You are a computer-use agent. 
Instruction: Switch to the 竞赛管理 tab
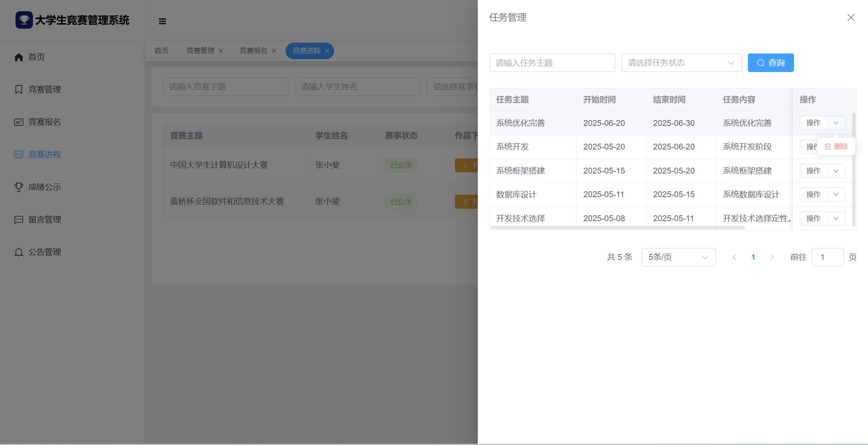(x=200, y=51)
